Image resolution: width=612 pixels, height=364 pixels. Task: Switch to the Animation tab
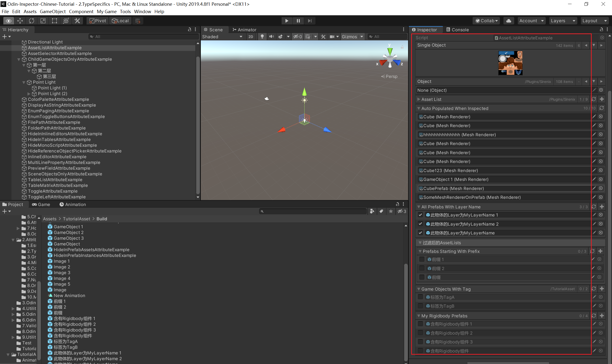73,204
